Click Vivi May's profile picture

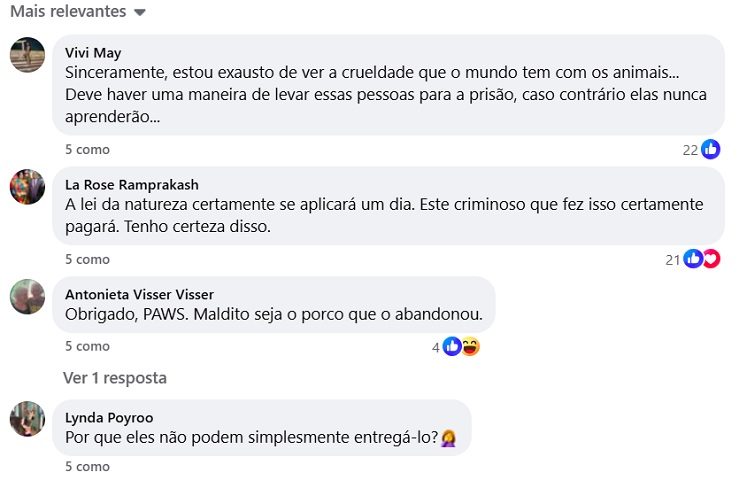27,55
